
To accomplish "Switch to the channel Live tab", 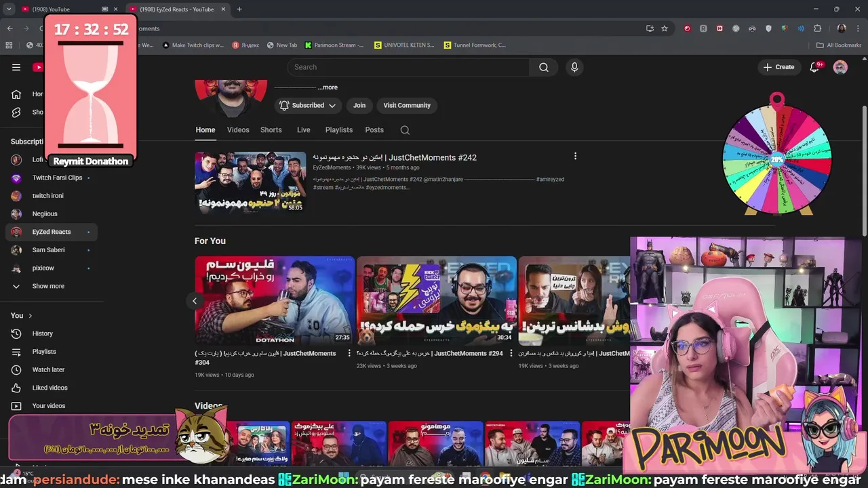I will click(304, 130).
